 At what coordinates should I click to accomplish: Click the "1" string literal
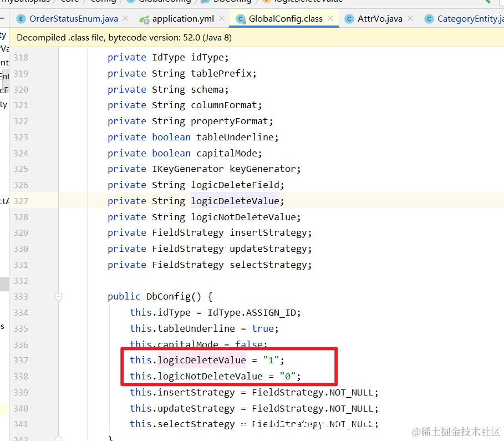tap(271, 360)
